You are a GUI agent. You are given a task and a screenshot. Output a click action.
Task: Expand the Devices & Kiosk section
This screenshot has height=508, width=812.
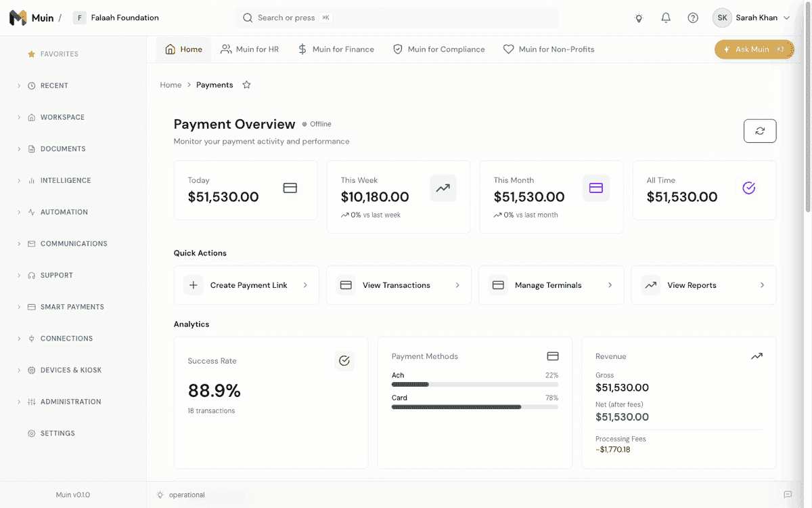[x=19, y=371]
